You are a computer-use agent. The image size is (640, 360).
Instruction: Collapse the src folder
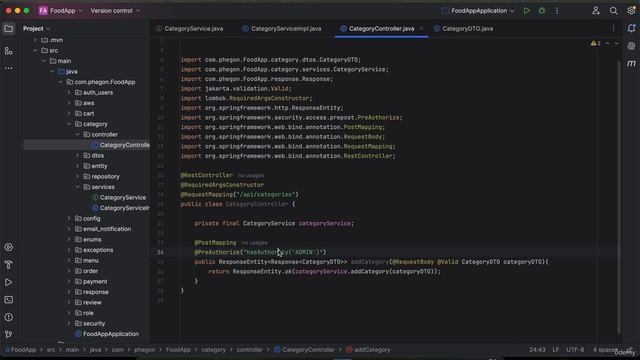click(35, 51)
